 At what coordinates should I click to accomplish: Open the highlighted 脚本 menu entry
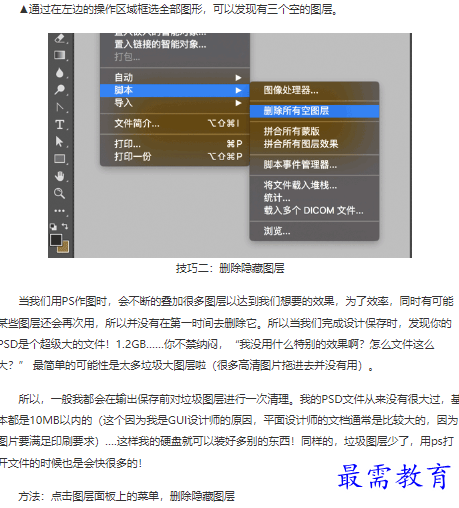[x=175, y=90]
